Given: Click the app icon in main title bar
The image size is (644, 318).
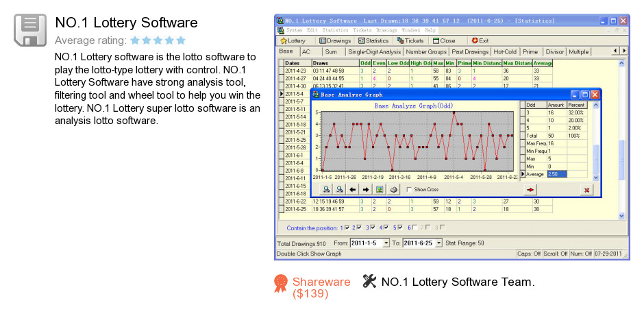Looking at the screenshot, I should [x=280, y=21].
